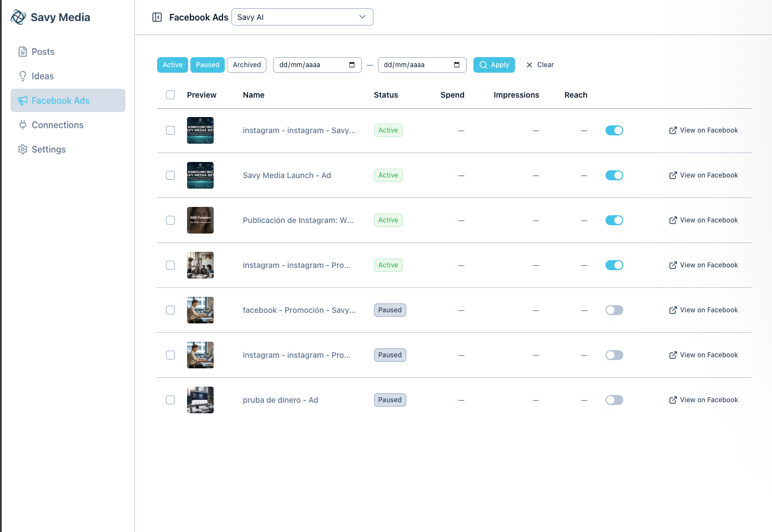Check the select-all checkbox in table header
The width and height of the screenshot is (772, 532).
[x=170, y=95]
